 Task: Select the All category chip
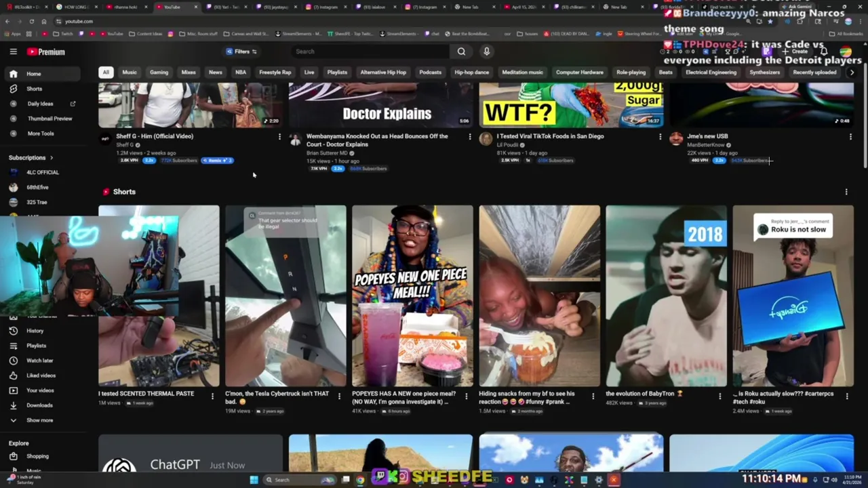106,73
